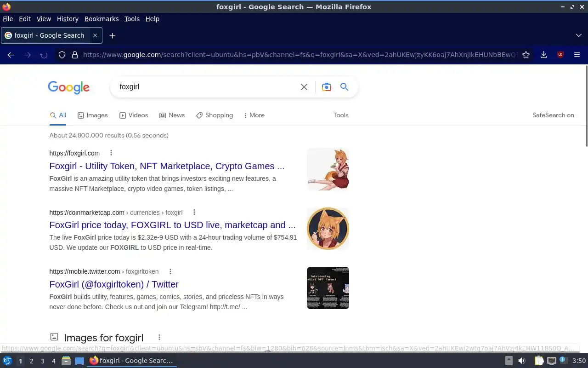Switch to the Images results tab
588x368 pixels.
coord(92,115)
